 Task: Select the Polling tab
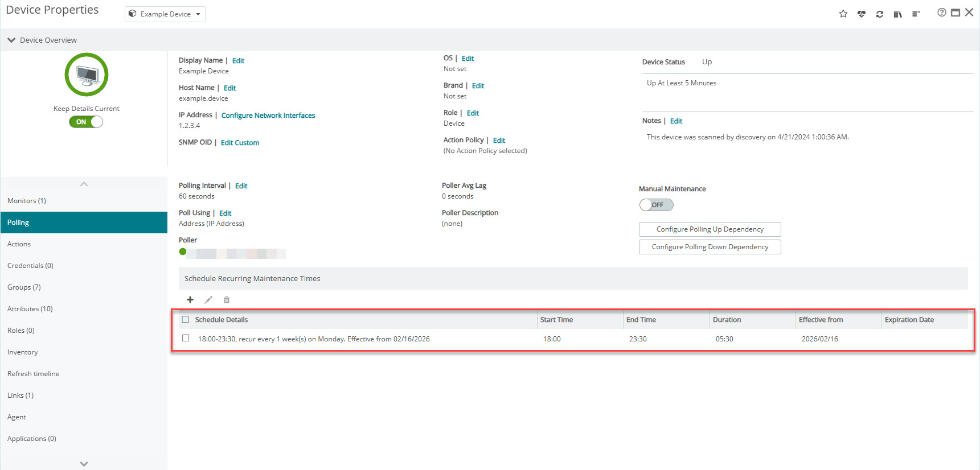pos(84,222)
